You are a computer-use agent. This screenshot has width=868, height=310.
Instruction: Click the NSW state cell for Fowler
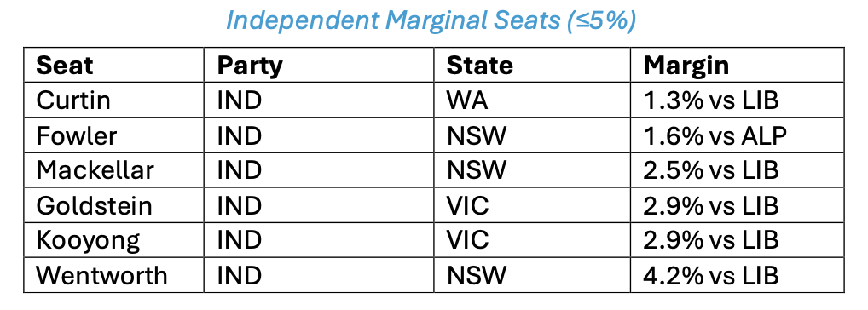pyautogui.click(x=532, y=135)
